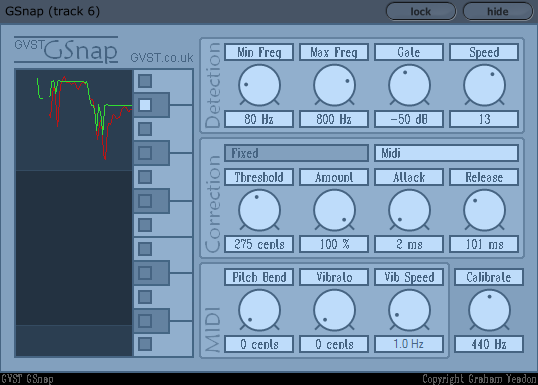Adjust the Calibrate knob

point(489,310)
